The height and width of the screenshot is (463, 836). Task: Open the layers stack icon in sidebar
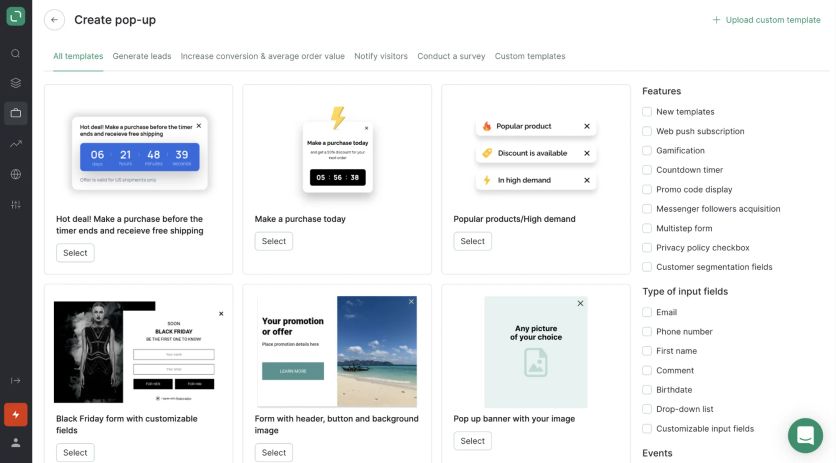[x=15, y=83]
